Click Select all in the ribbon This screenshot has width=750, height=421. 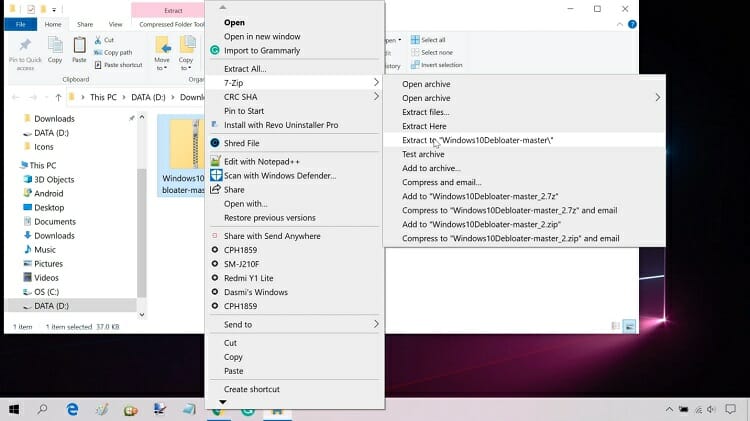point(428,40)
